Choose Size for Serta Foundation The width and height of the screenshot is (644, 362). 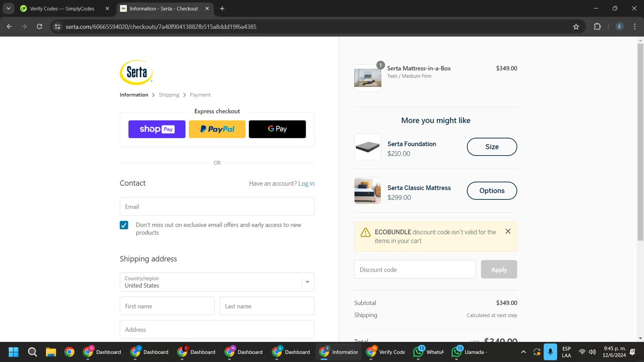tap(492, 147)
